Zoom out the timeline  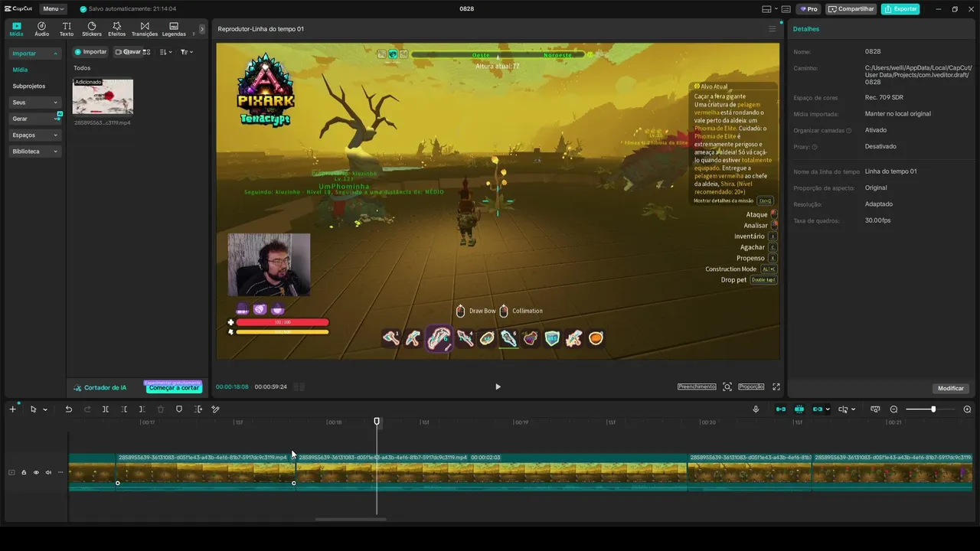point(893,409)
